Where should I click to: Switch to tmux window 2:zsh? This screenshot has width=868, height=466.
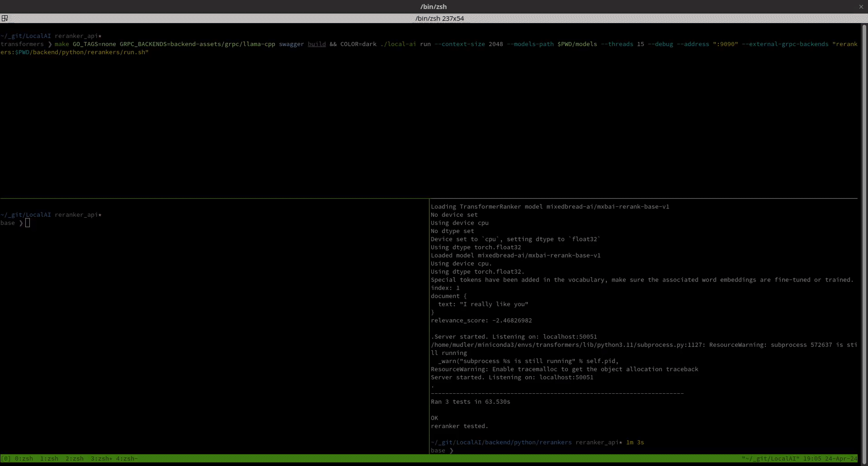tap(75, 459)
